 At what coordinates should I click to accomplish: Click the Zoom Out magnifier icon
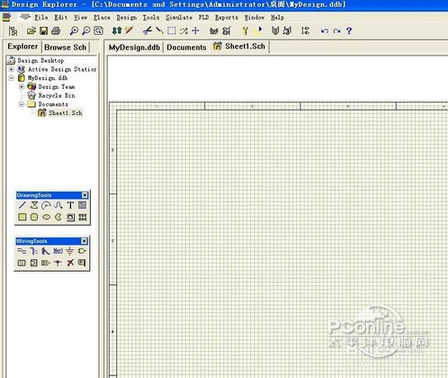(x=86, y=31)
